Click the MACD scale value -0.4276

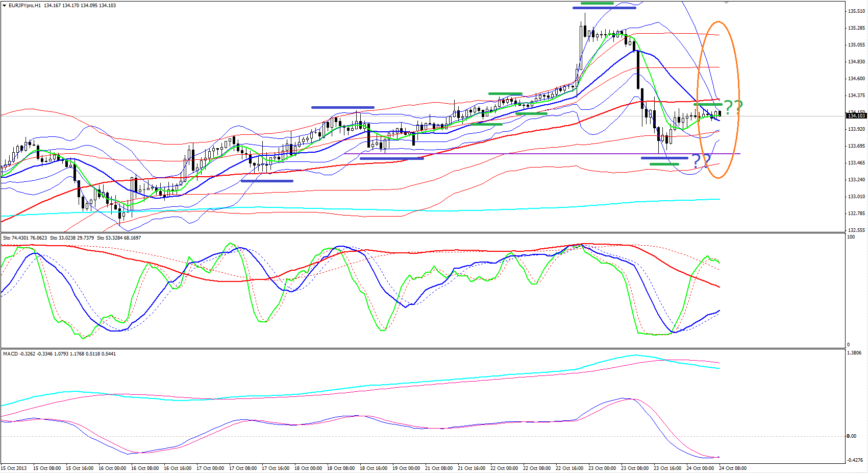855,460
